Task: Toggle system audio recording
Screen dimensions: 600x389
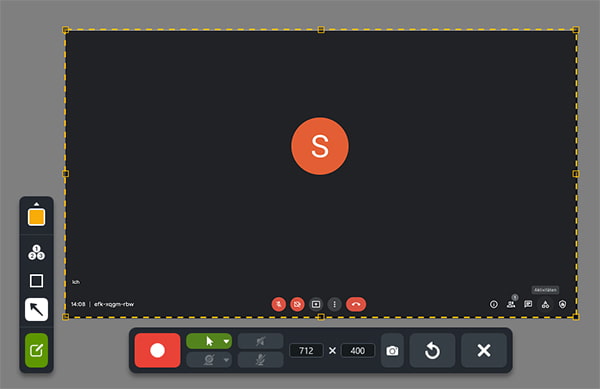Action: 261,341
